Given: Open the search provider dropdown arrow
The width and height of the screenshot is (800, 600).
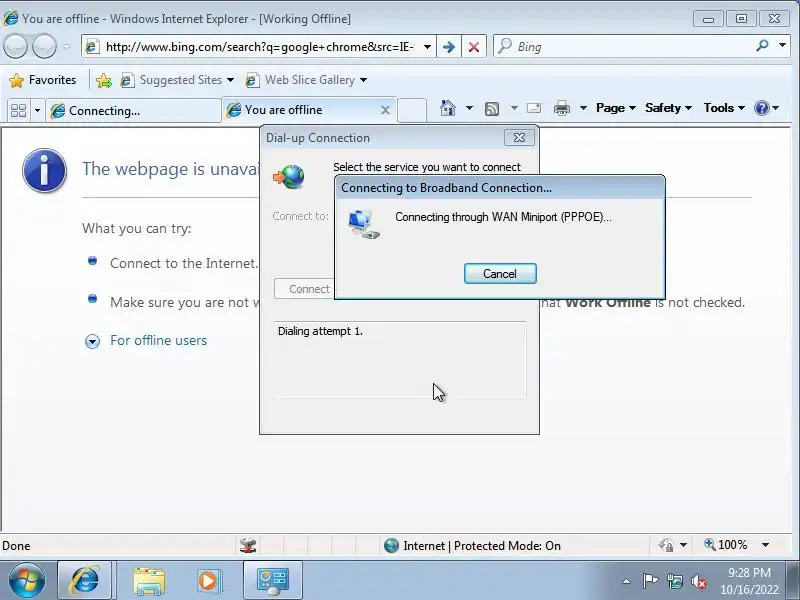Looking at the screenshot, I should point(782,46).
